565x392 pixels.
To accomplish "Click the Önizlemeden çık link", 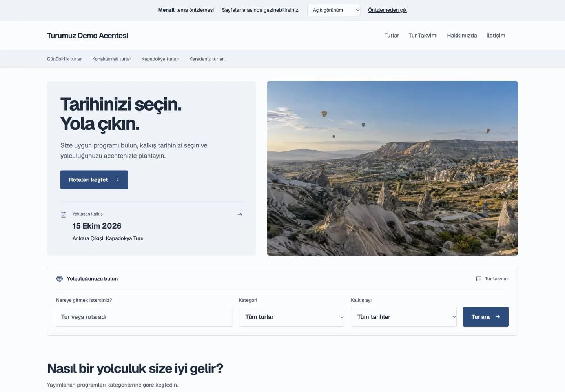I will tap(387, 10).
